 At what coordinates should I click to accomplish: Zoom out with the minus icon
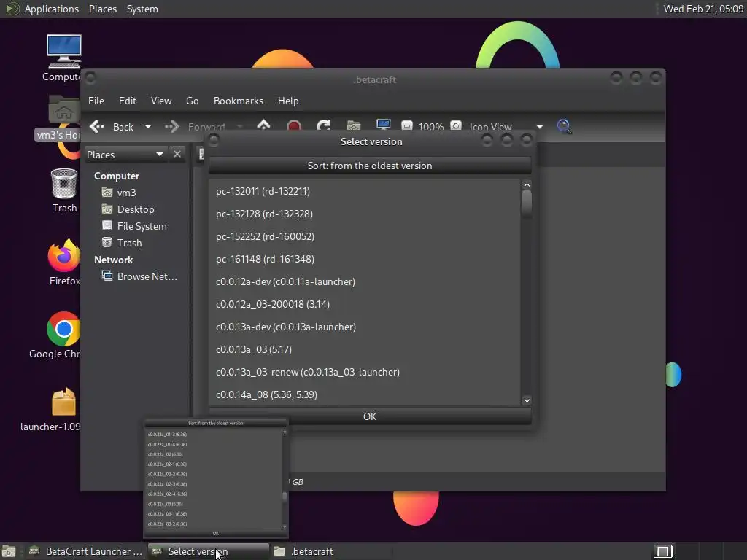pyautogui.click(x=407, y=126)
